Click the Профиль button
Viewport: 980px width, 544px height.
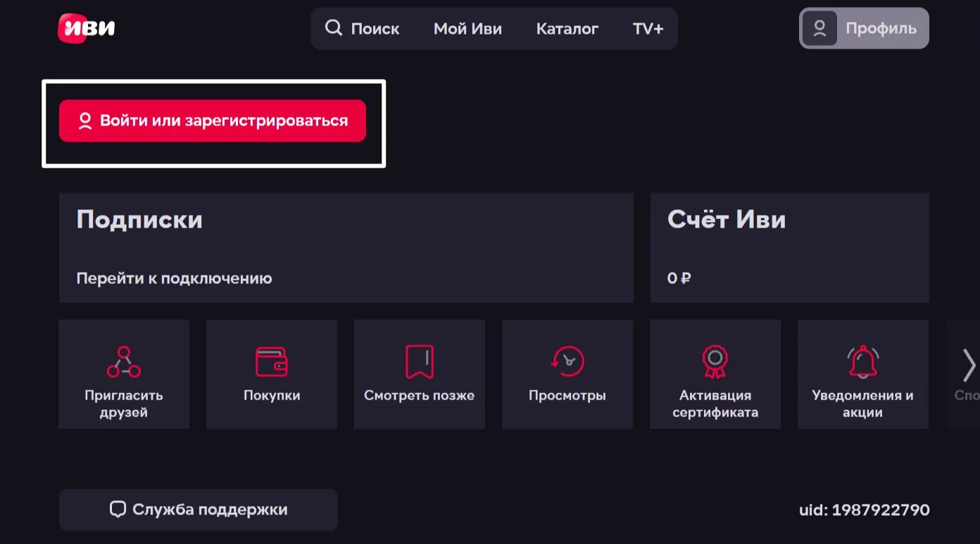864,28
